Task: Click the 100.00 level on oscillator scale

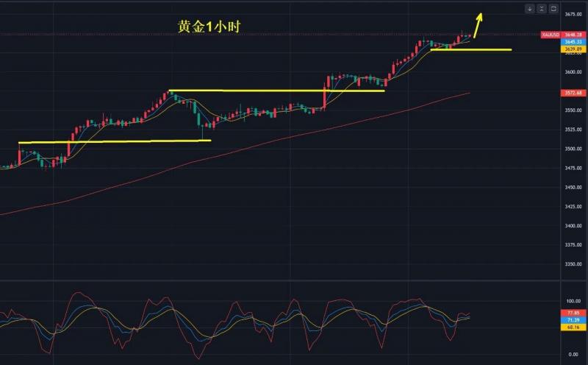Action: [573, 301]
